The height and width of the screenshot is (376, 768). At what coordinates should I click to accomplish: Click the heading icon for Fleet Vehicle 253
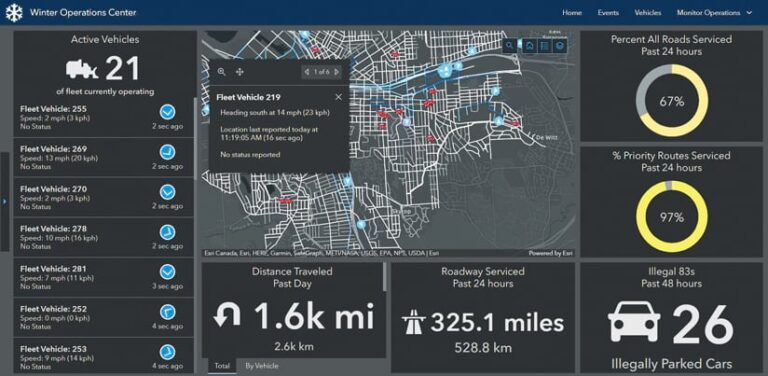[168, 352]
